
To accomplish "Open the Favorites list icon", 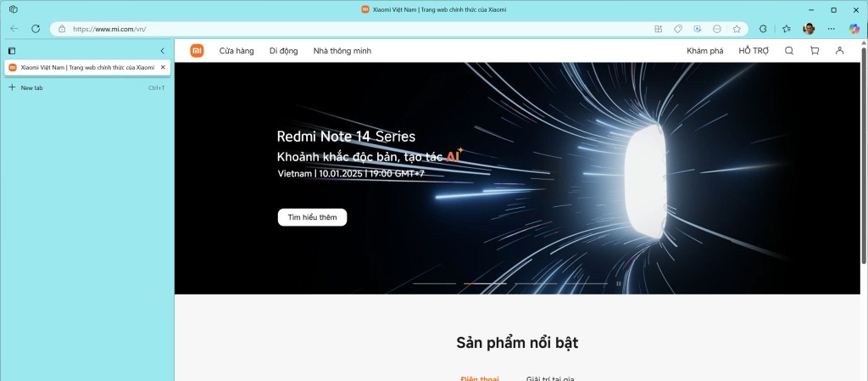I will (x=786, y=29).
